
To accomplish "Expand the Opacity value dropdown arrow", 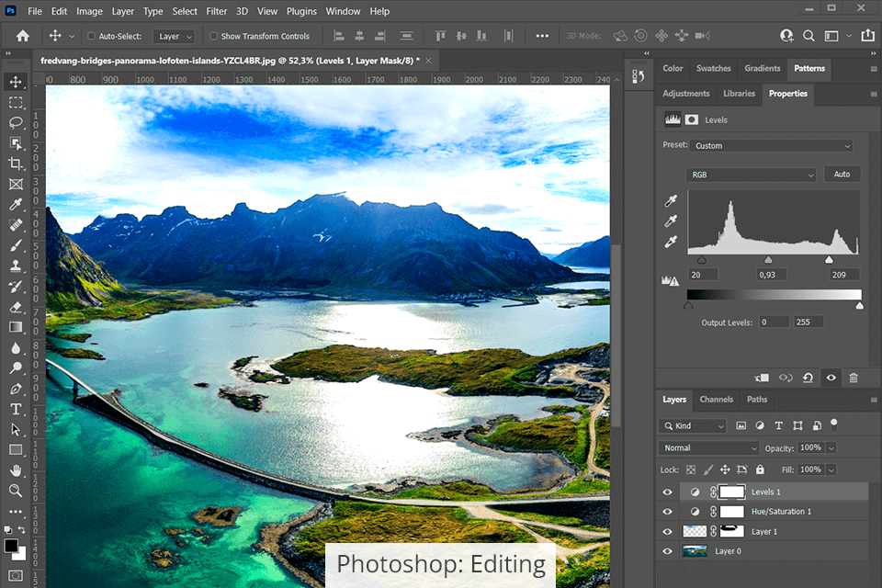I will tap(831, 448).
